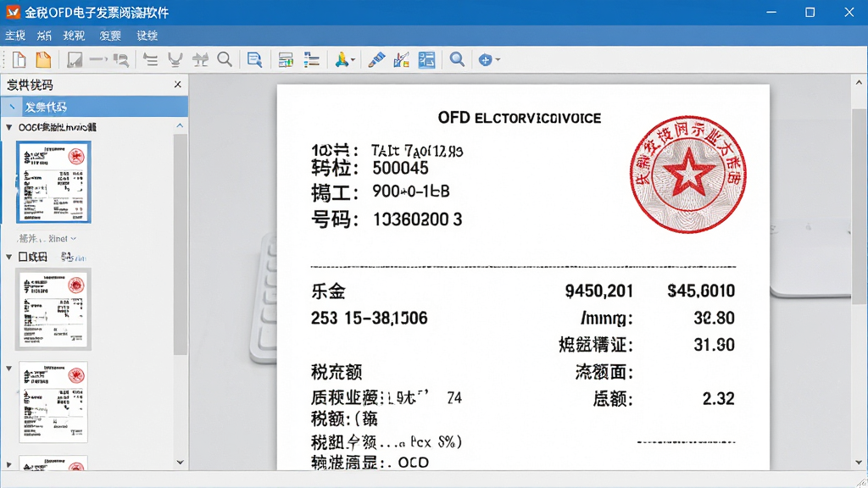Collapse the third sidebar tree group triangle
The image size is (868, 488).
pyautogui.click(x=8, y=368)
